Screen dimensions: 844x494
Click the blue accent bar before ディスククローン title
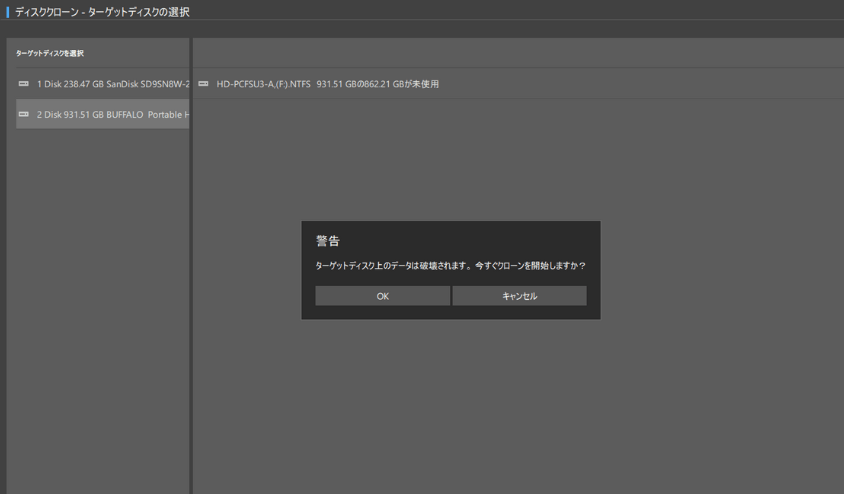[8, 12]
